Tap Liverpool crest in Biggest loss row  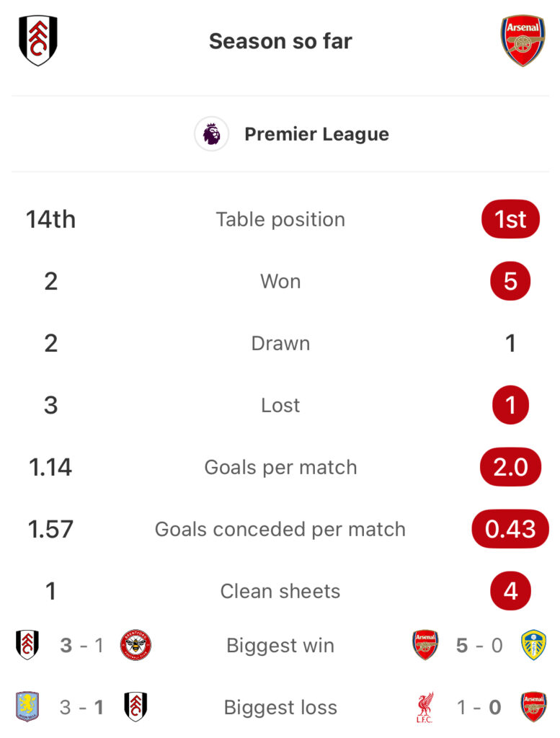pyautogui.click(x=425, y=707)
